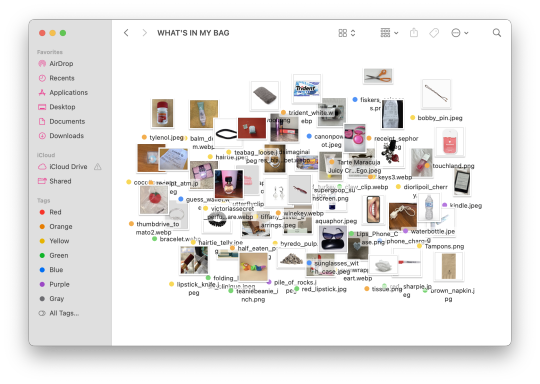Screen dimensions: 540x384
Task: Open the icon view switcher dropdown
Action: click(x=347, y=33)
